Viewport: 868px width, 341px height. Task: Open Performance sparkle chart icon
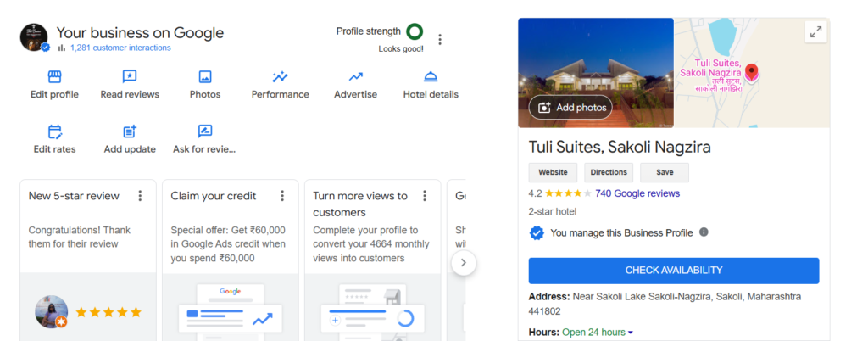tap(280, 76)
